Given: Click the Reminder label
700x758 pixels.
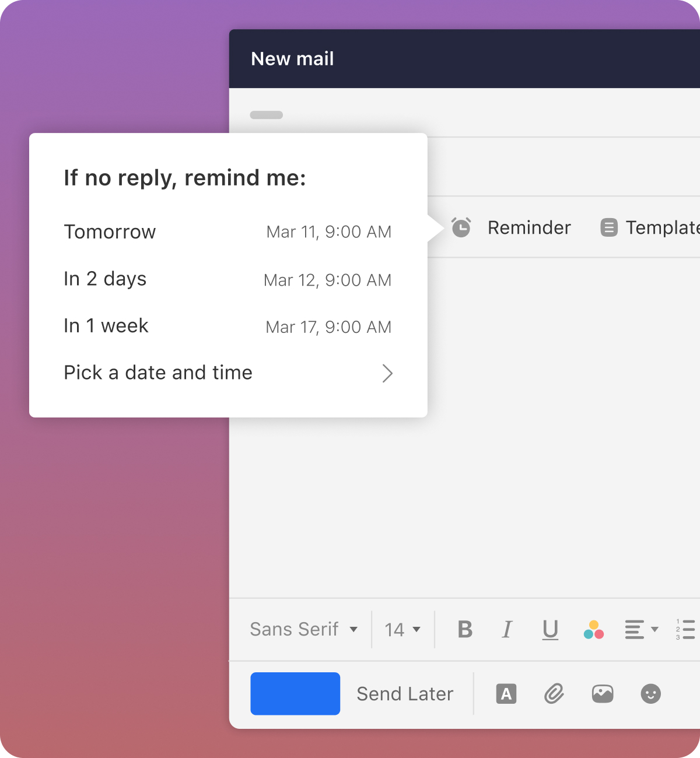Looking at the screenshot, I should 529,227.
